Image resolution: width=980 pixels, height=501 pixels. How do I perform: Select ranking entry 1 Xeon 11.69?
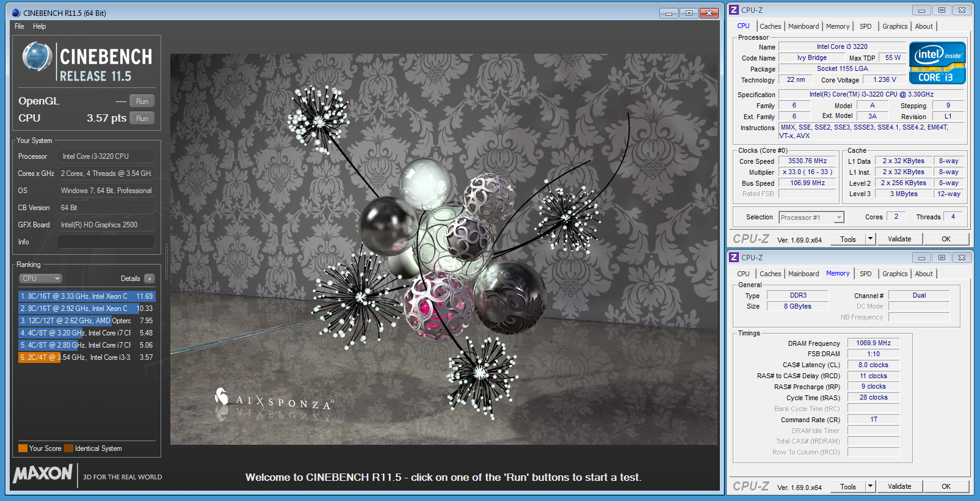click(87, 296)
